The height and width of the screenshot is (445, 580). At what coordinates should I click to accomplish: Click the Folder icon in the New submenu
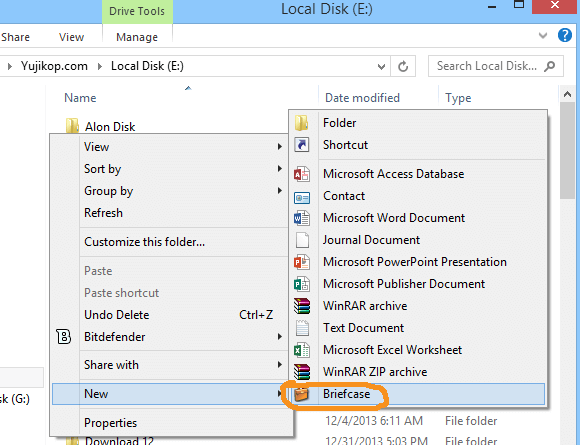pyautogui.click(x=302, y=123)
